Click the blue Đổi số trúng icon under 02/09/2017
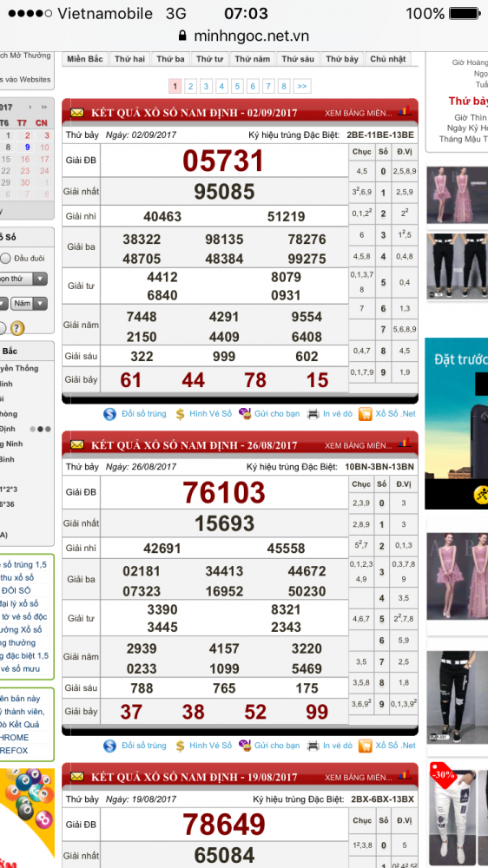 coord(109,413)
